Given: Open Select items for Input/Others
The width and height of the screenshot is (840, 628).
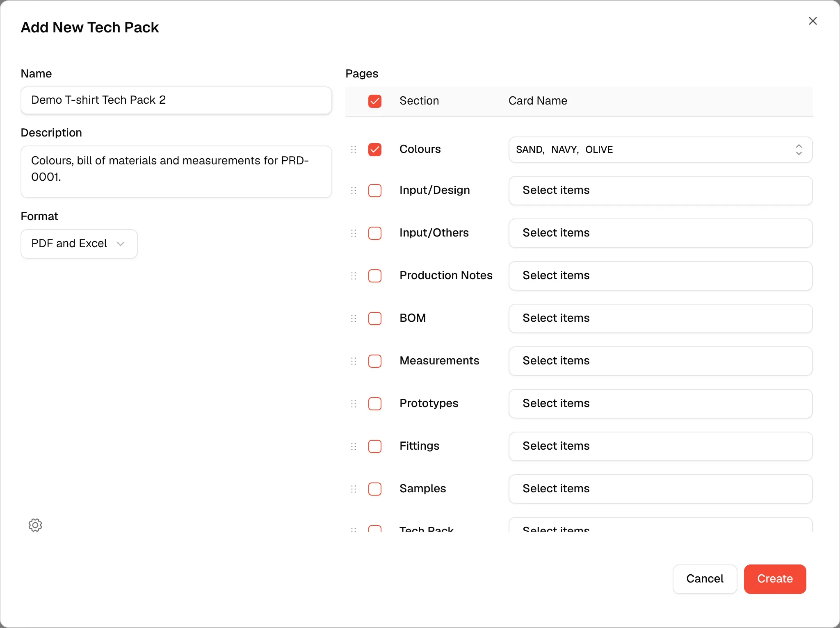Looking at the screenshot, I should [660, 233].
